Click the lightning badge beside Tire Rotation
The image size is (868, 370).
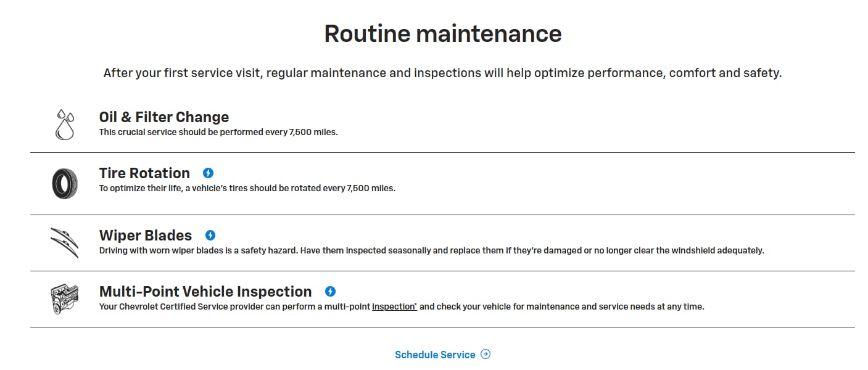coord(209,173)
